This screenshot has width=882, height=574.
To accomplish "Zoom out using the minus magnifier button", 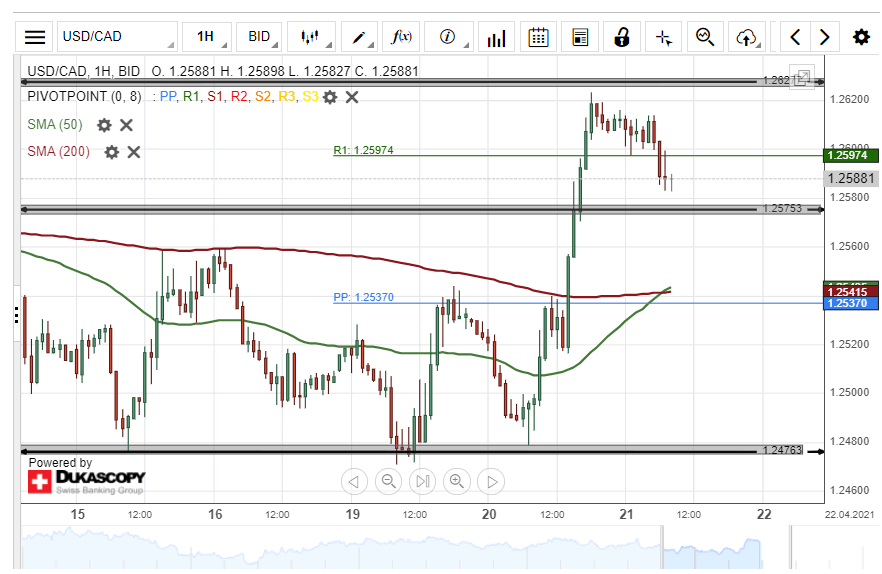I will [388, 482].
